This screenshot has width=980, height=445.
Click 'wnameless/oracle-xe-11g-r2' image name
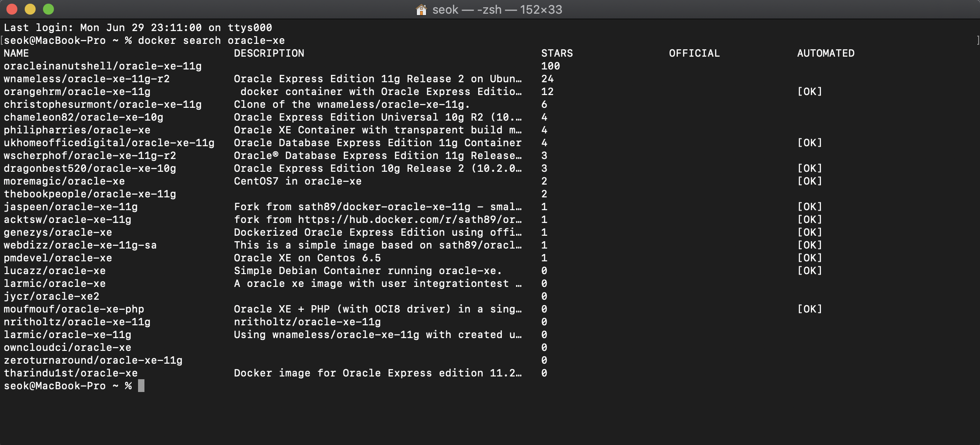tap(87, 79)
